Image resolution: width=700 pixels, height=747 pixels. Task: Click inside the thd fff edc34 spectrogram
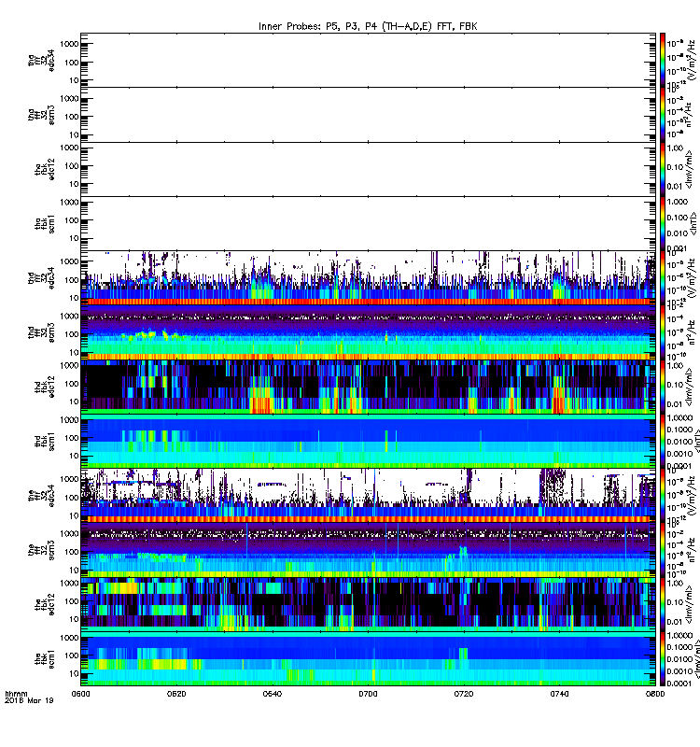coord(368,277)
